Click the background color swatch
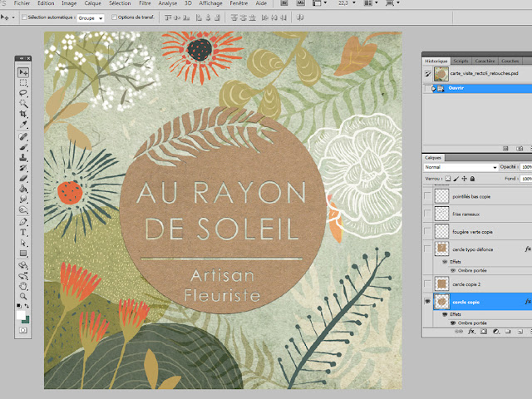532x399 pixels. 27,319
